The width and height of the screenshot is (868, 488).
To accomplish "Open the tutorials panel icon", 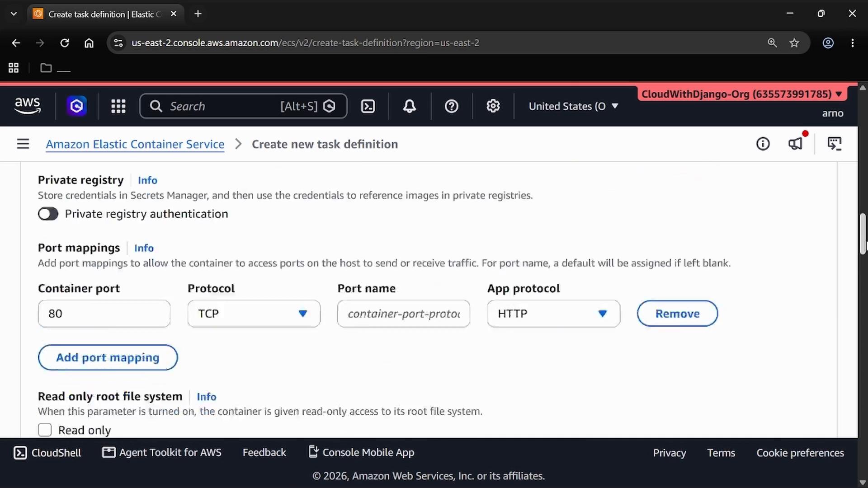I will (835, 144).
